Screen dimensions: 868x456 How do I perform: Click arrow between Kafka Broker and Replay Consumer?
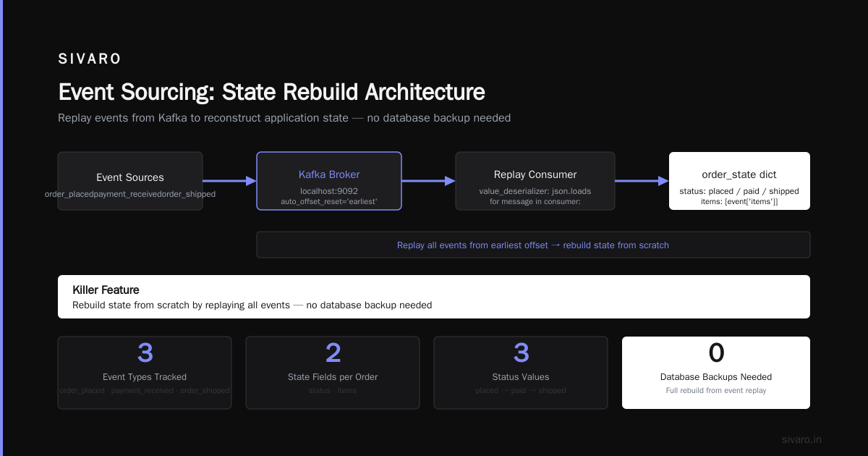click(428, 181)
